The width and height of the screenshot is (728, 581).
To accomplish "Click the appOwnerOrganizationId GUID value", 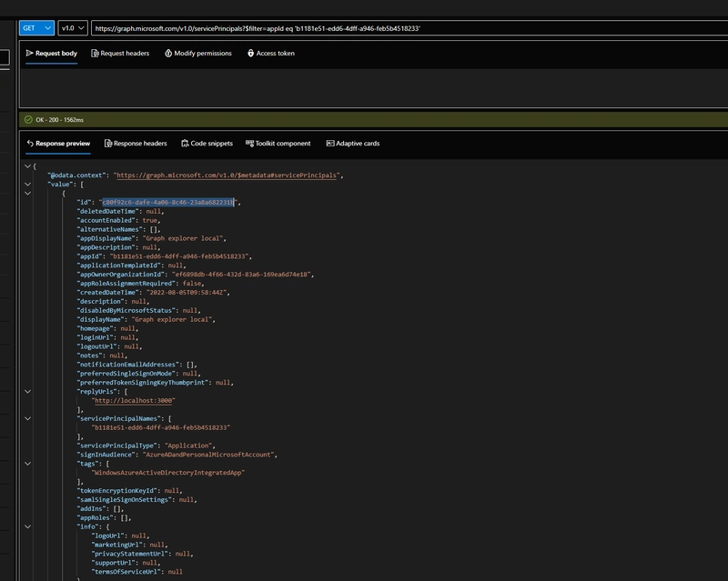I will pos(242,275).
